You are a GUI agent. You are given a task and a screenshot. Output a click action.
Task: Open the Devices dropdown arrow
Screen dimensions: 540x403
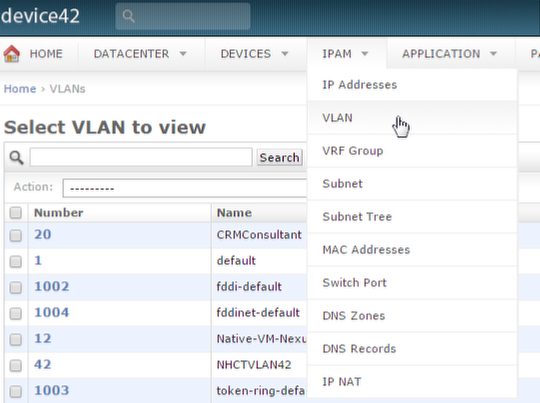click(285, 54)
